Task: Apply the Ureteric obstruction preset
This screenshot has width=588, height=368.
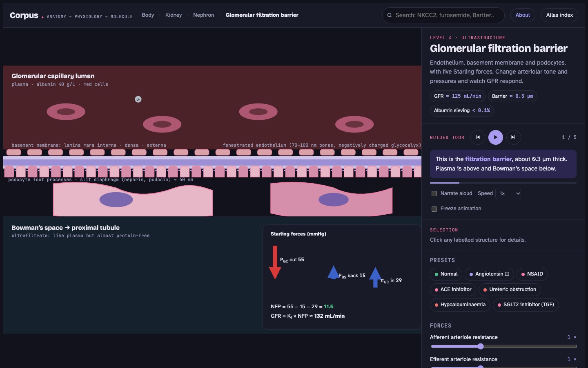Action: (510, 289)
